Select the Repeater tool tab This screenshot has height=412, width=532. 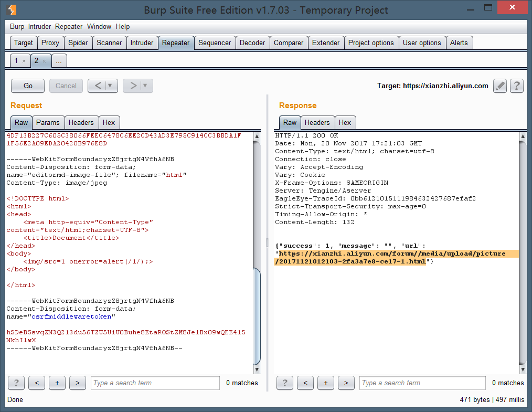pyautogui.click(x=176, y=43)
